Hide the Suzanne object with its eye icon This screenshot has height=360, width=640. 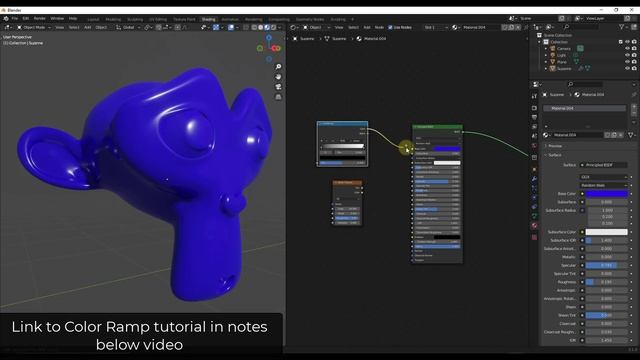tap(627, 69)
